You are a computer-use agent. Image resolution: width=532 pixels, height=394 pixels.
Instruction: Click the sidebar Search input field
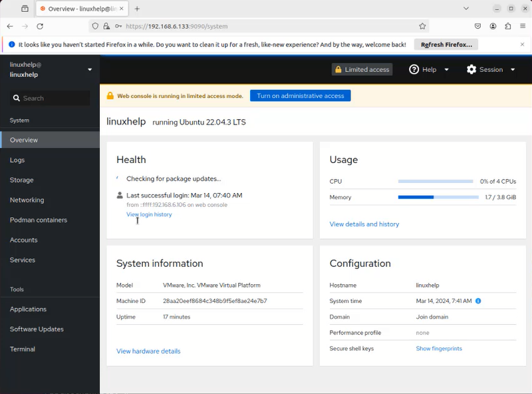pyautogui.click(x=50, y=98)
